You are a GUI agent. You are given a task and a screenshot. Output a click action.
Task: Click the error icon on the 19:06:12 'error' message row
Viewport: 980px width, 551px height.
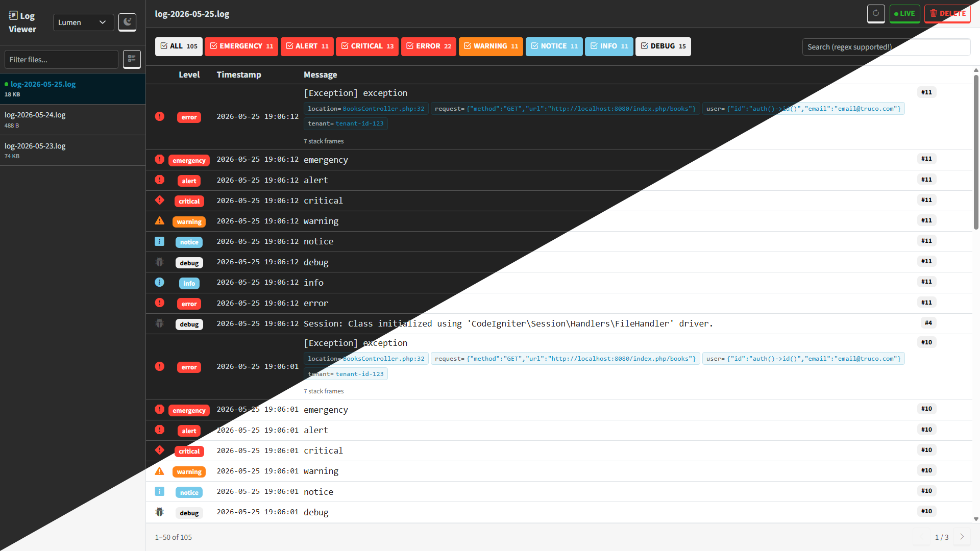point(160,303)
